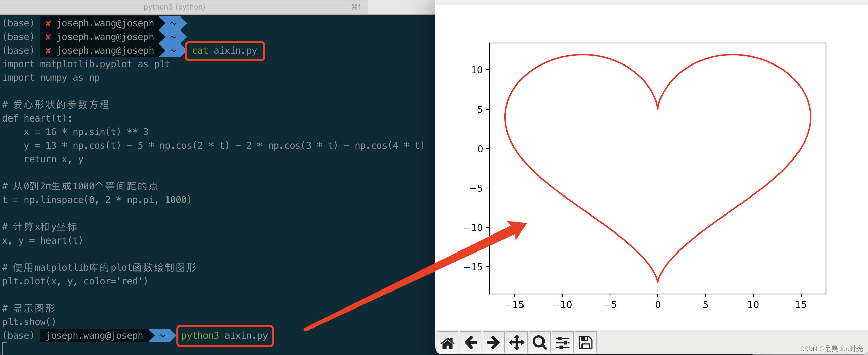Click the x-axis tick label 0
The image size is (868, 355).
click(x=658, y=305)
